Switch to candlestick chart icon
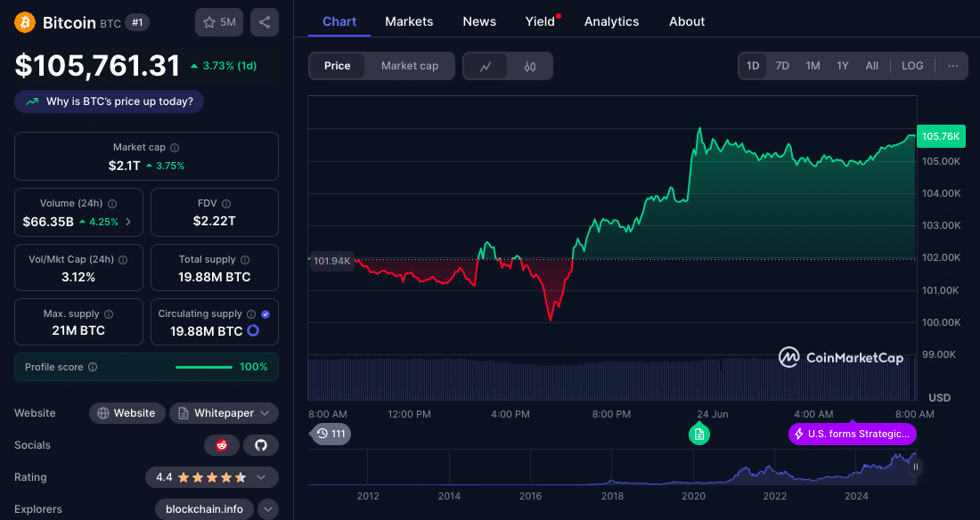 coord(530,66)
